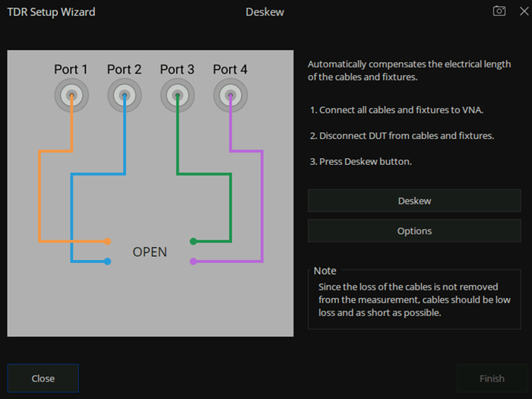Image resolution: width=532 pixels, height=399 pixels.
Task: Click the Note box text
Action: [x=414, y=300]
